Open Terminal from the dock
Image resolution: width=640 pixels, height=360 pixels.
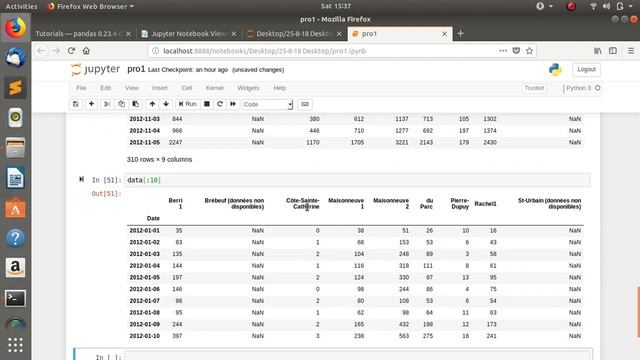point(16,298)
